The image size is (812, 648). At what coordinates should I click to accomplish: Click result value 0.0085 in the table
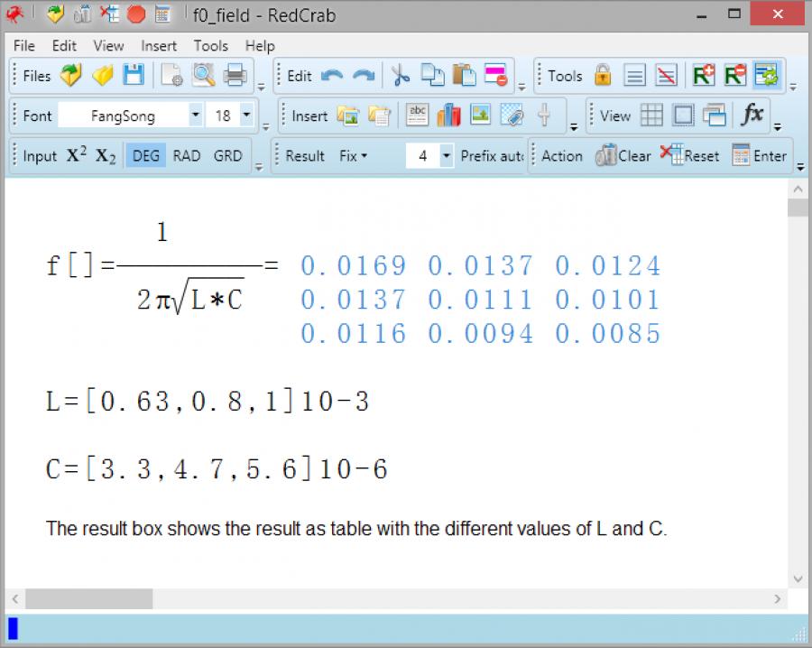pos(608,334)
